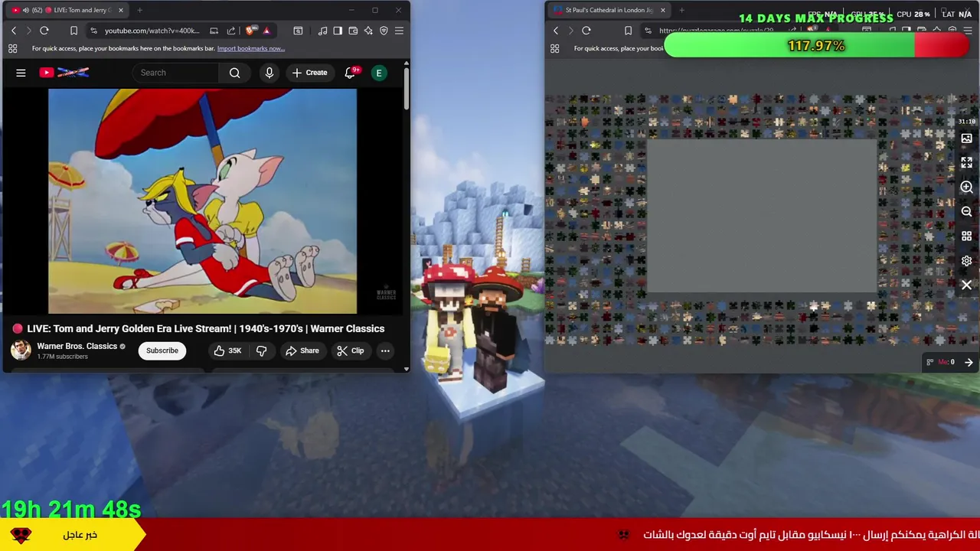Click the share icon in YouTube address bar
Image resolution: width=980 pixels, height=551 pixels.
230,31
